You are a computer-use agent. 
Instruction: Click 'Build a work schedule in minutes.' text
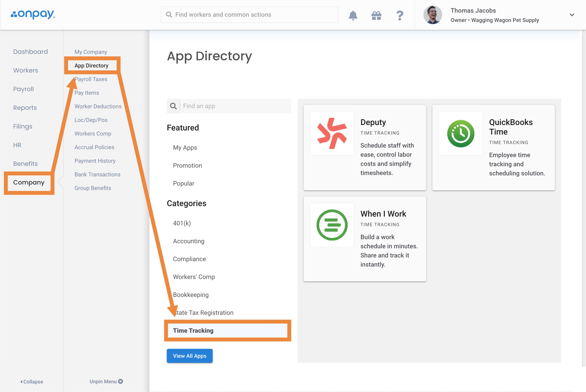[x=389, y=241]
